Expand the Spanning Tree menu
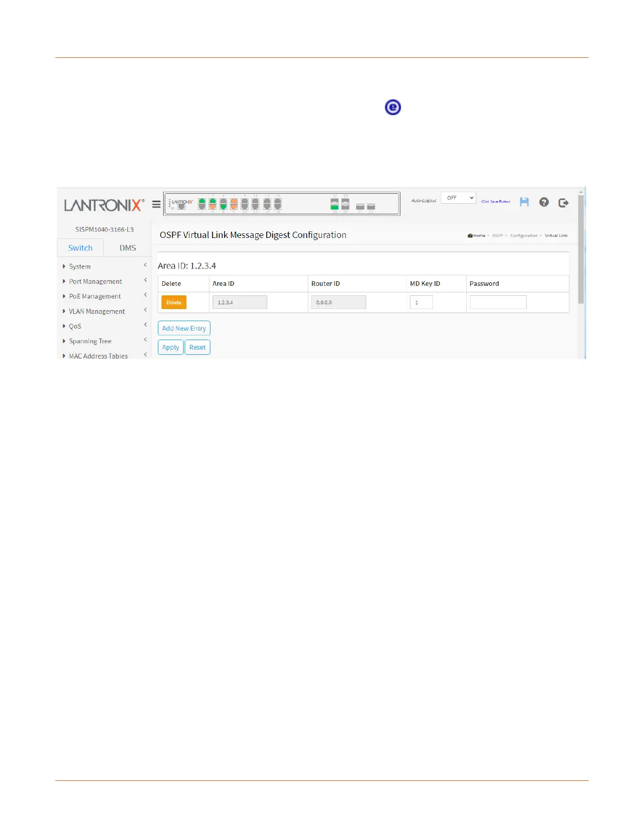 tap(104, 341)
